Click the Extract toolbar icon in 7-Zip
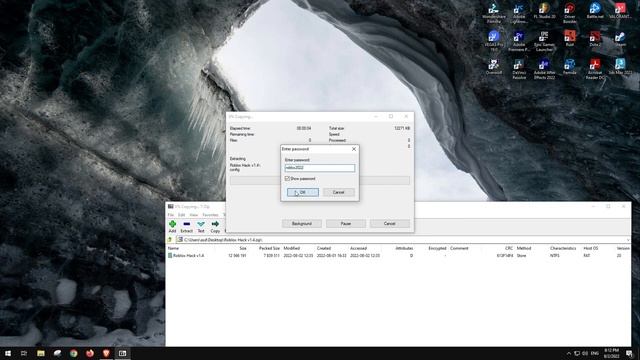Screen dimensions: 640x360 [x=187, y=226]
